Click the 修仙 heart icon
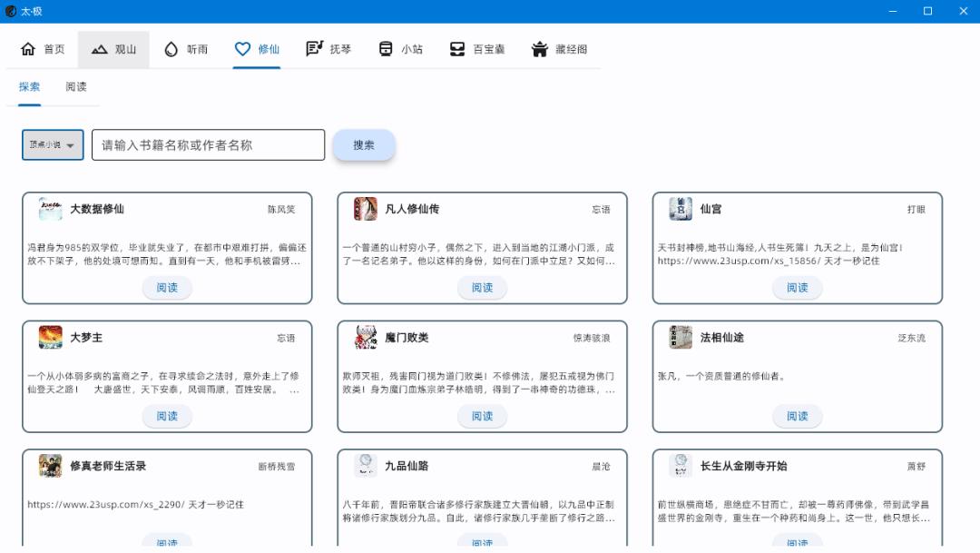Viewport: 980px width, 553px height. pos(241,50)
